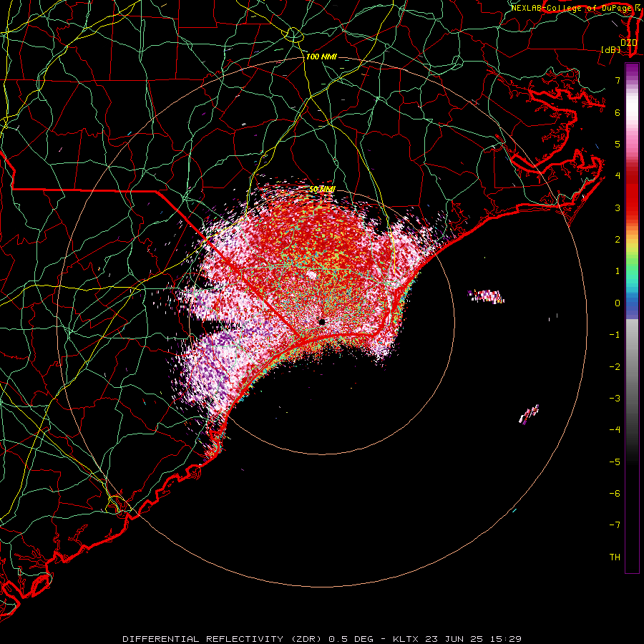Click the black radar site dot
Viewport: 644px width, 644px height.
[x=322, y=322]
